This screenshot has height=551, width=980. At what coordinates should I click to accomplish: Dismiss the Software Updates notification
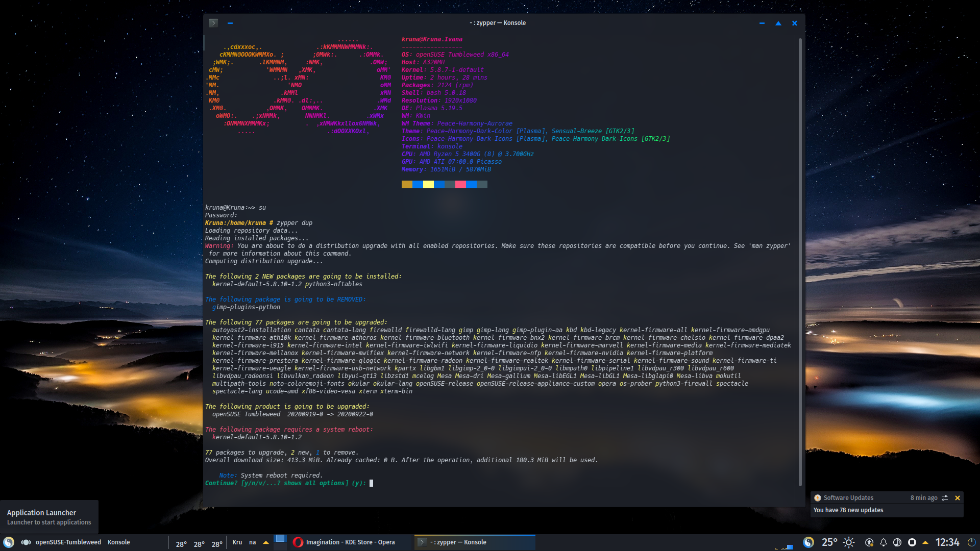958,498
